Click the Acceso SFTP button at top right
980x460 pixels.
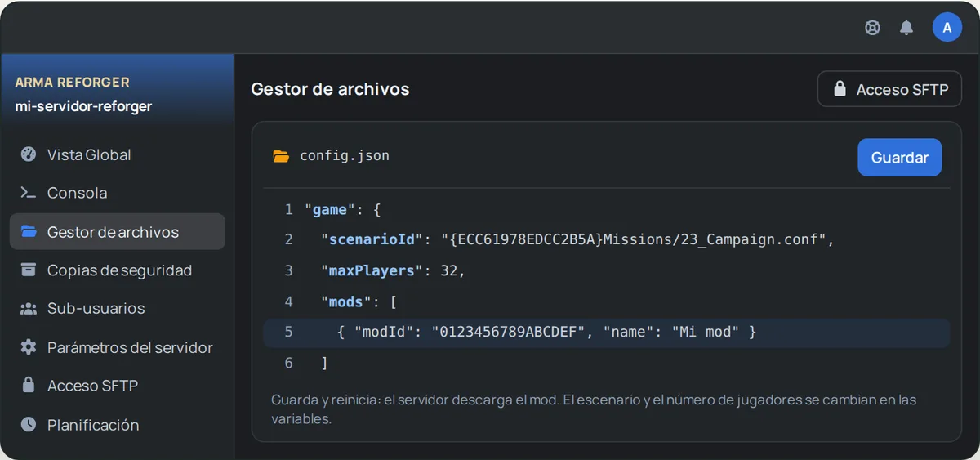tap(889, 89)
